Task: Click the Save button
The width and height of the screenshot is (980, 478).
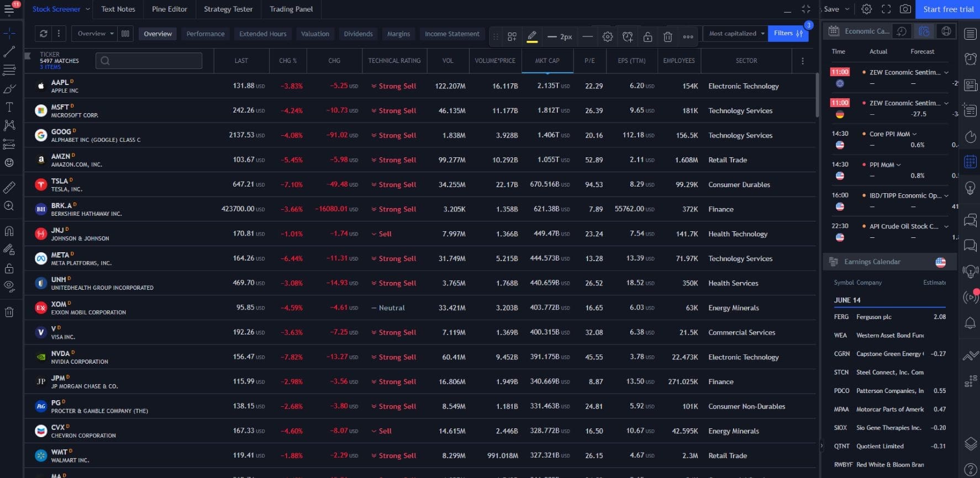Action: [x=831, y=9]
